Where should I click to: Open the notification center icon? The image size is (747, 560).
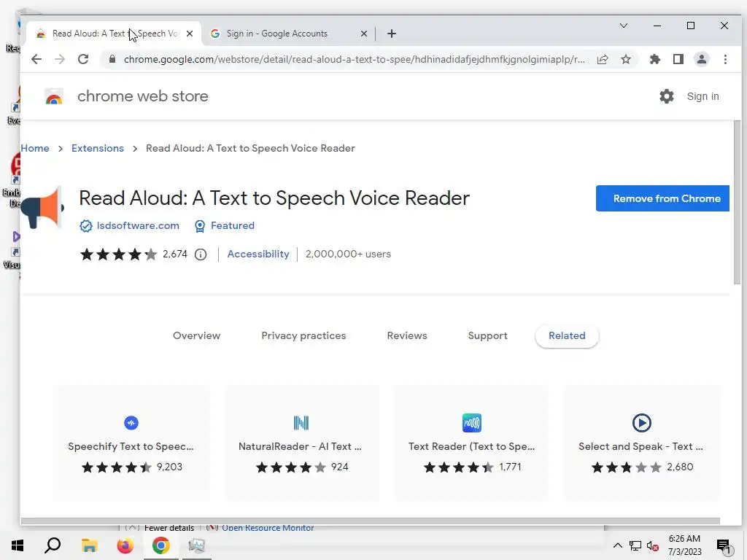click(723, 545)
